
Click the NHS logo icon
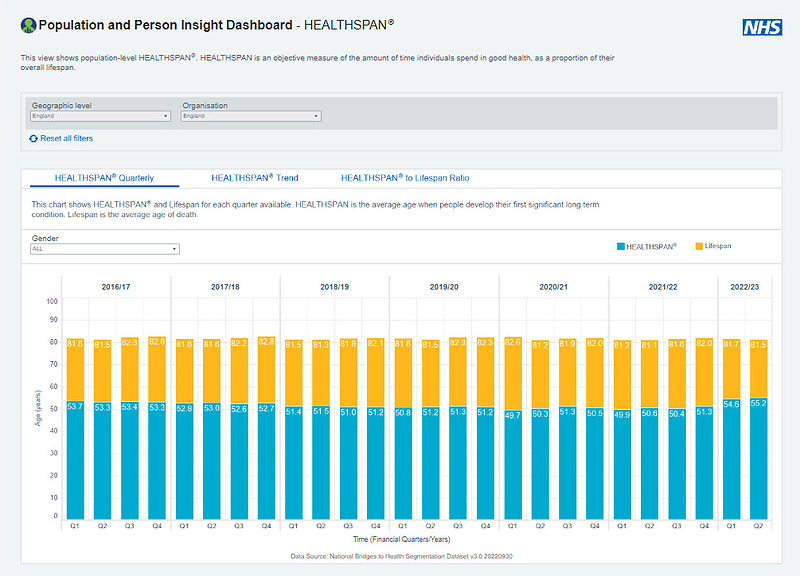[x=762, y=27]
